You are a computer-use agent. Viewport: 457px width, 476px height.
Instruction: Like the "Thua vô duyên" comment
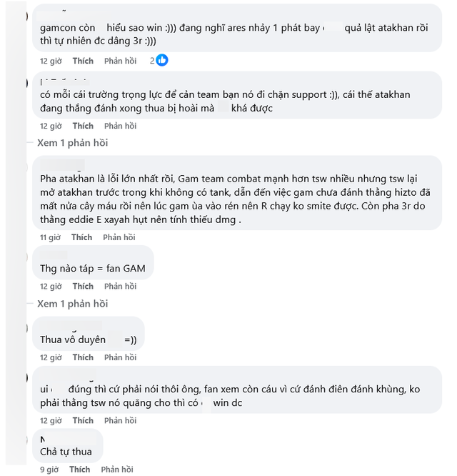click(83, 357)
